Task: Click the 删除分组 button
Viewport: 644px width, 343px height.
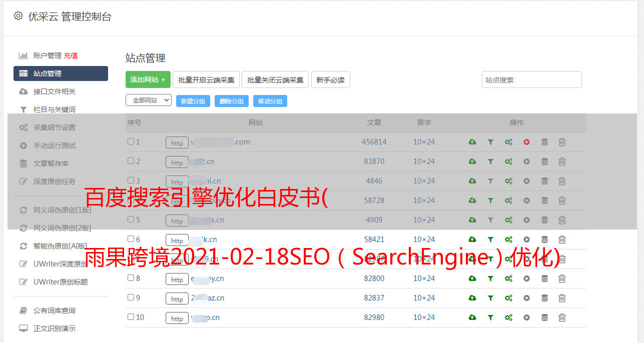Action: click(232, 101)
